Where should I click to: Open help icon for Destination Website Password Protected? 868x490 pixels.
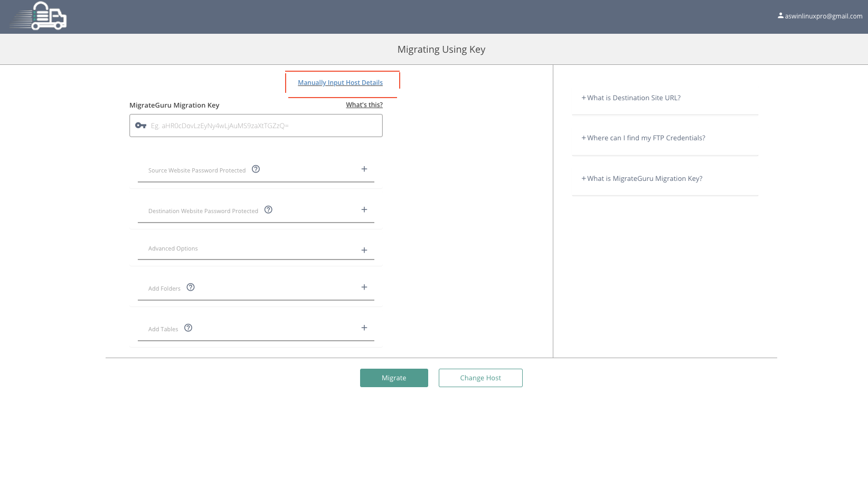click(268, 210)
